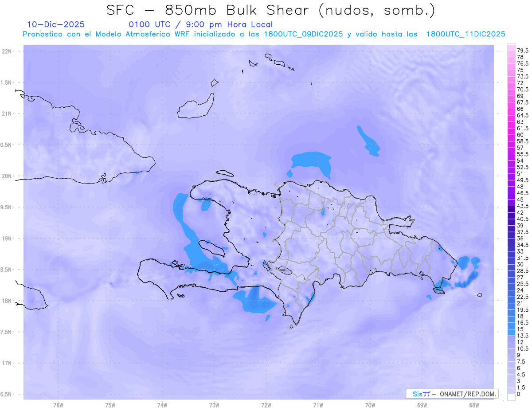
Task: Click the "74W" longitude axis label
Action: pos(162,405)
